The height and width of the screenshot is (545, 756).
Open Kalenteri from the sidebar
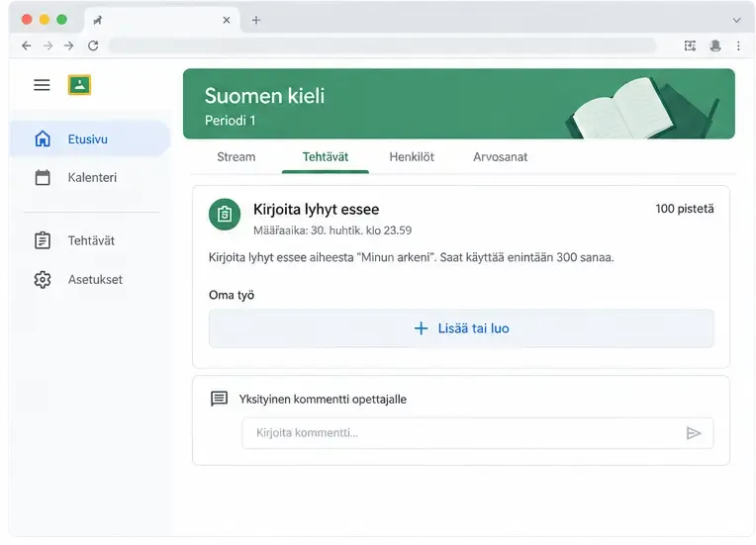[90, 177]
